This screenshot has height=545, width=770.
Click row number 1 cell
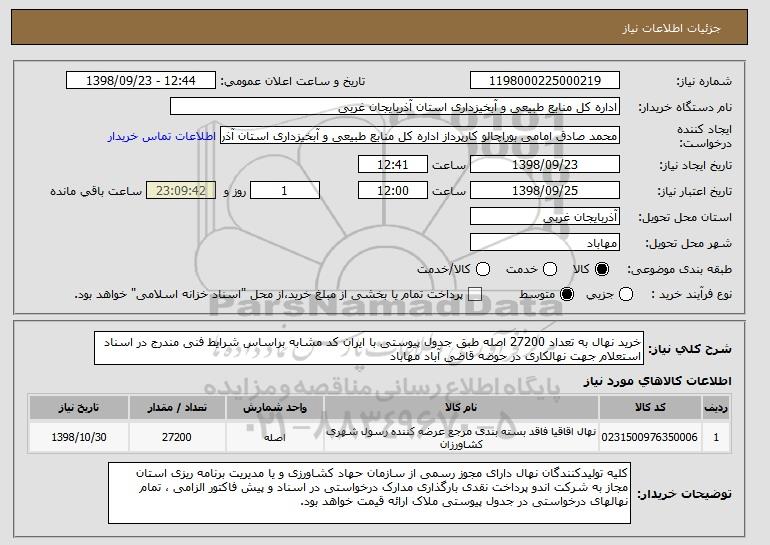(716, 437)
